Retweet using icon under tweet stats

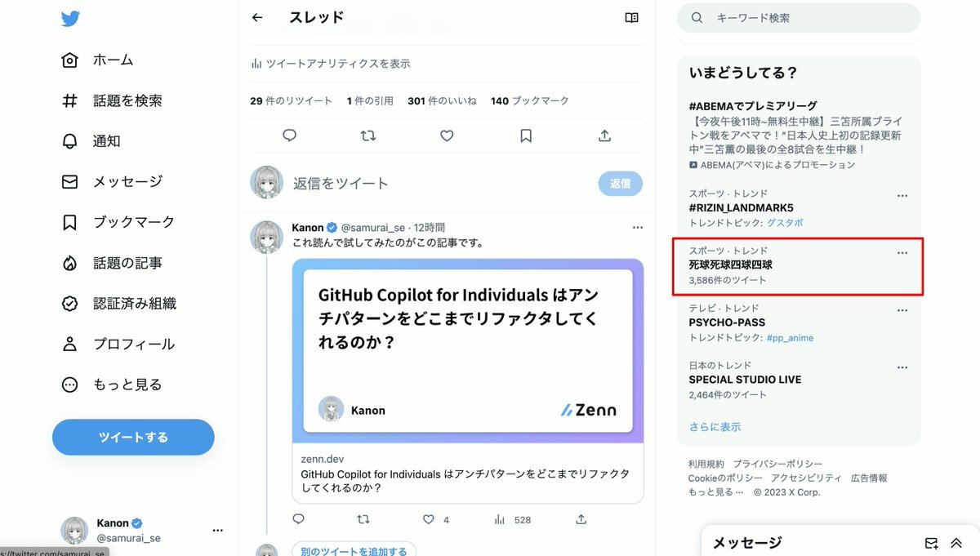point(368,136)
